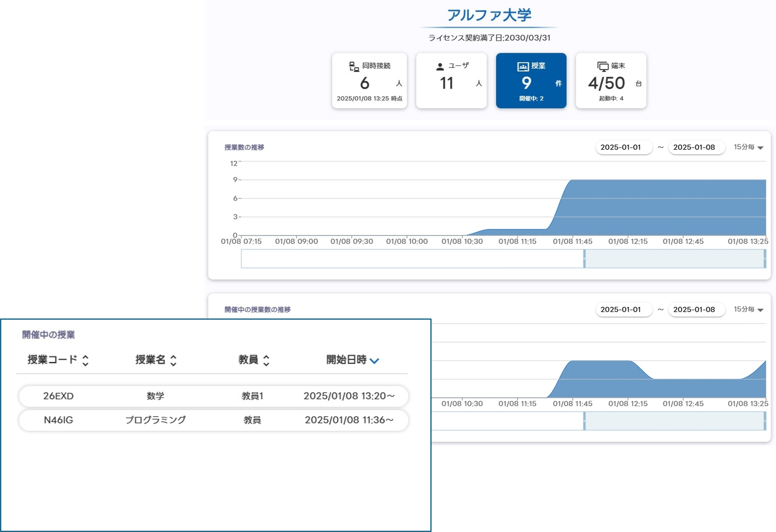
Task: Click 01/08 07:15 axis label in 授業数の推移 chart
Action: click(241, 241)
